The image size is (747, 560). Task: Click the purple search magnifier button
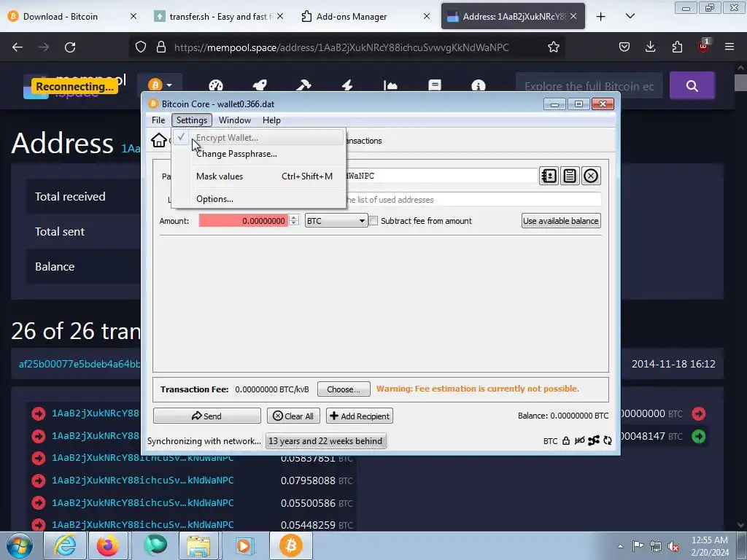tap(692, 86)
